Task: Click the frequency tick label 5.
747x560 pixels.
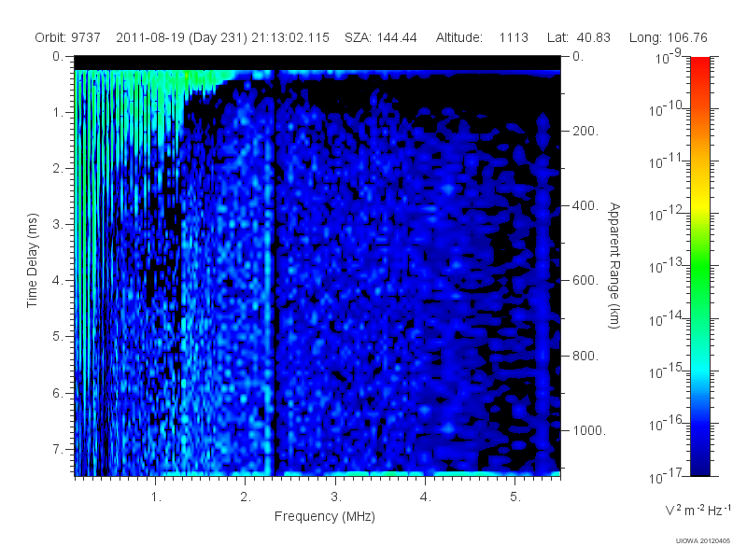Action: point(514,497)
